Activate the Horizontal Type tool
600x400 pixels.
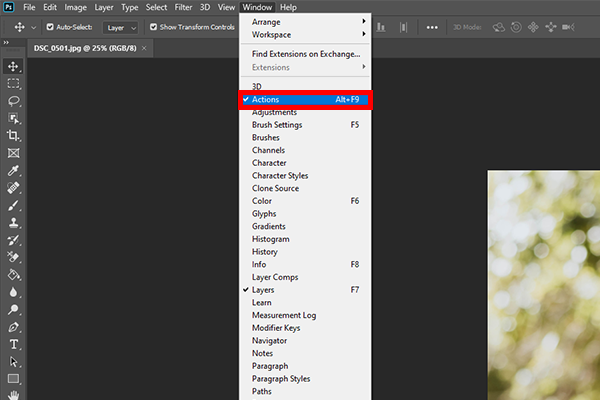14,344
